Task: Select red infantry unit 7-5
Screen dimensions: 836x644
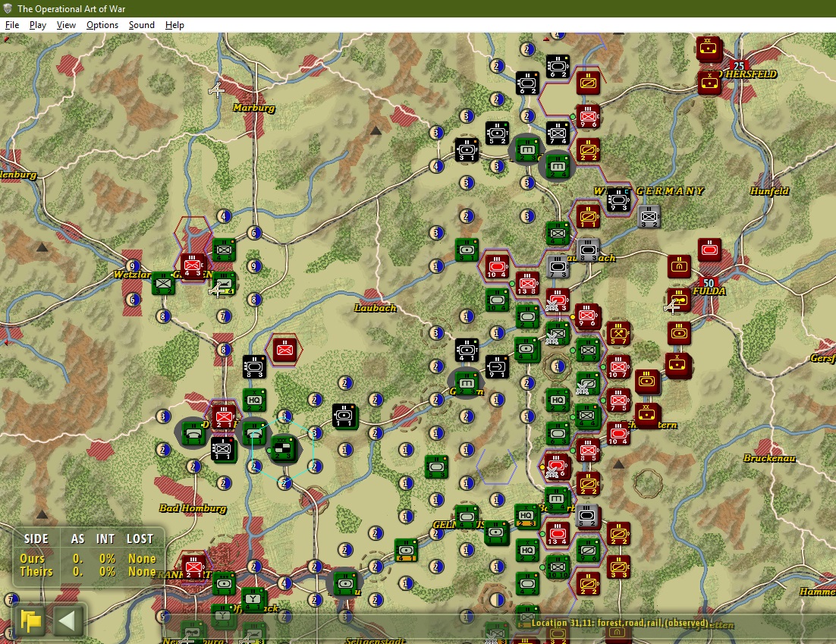Action: (x=618, y=401)
